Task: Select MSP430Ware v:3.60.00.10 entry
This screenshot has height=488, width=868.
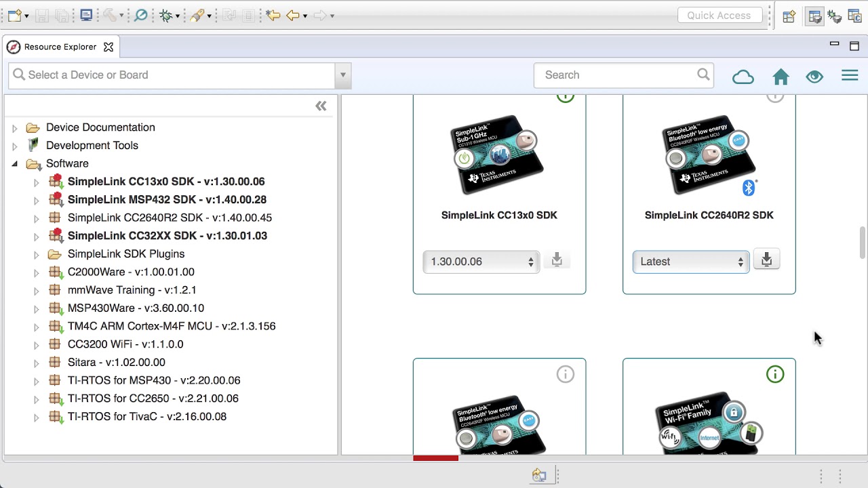Action: pyautogui.click(x=136, y=308)
